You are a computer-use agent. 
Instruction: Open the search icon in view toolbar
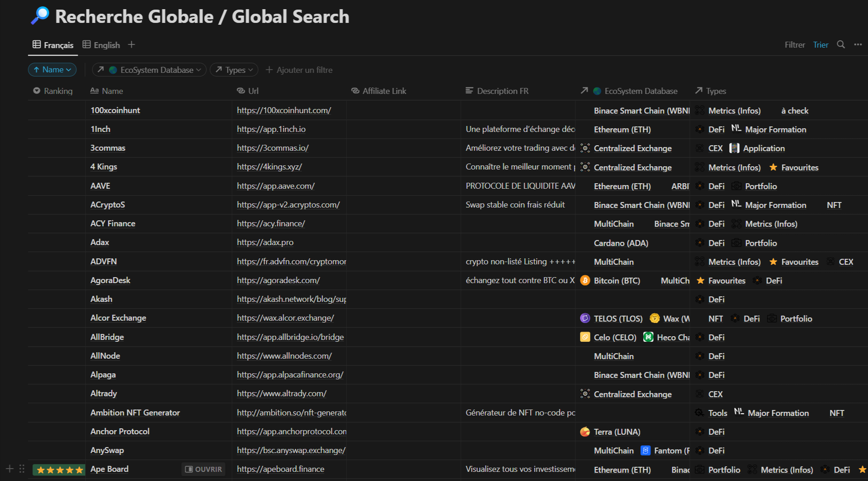pyautogui.click(x=841, y=44)
